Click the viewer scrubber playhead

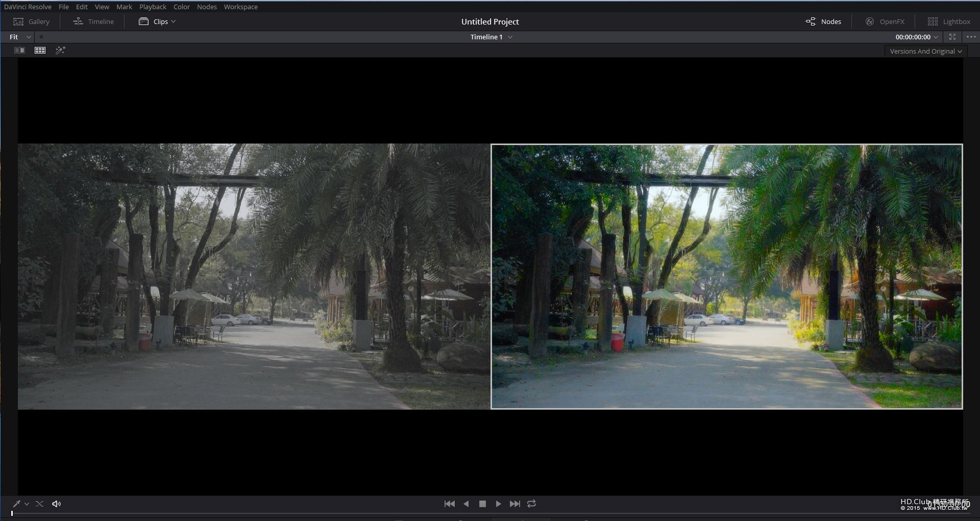click(x=12, y=513)
